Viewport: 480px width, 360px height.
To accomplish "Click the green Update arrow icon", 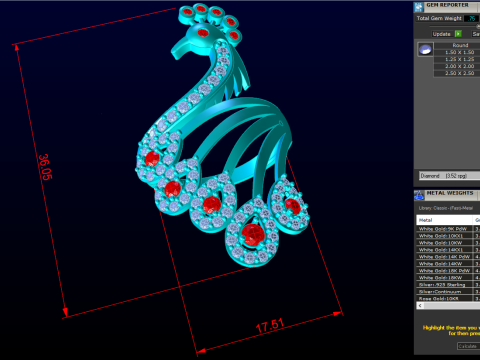I will (458, 34).
